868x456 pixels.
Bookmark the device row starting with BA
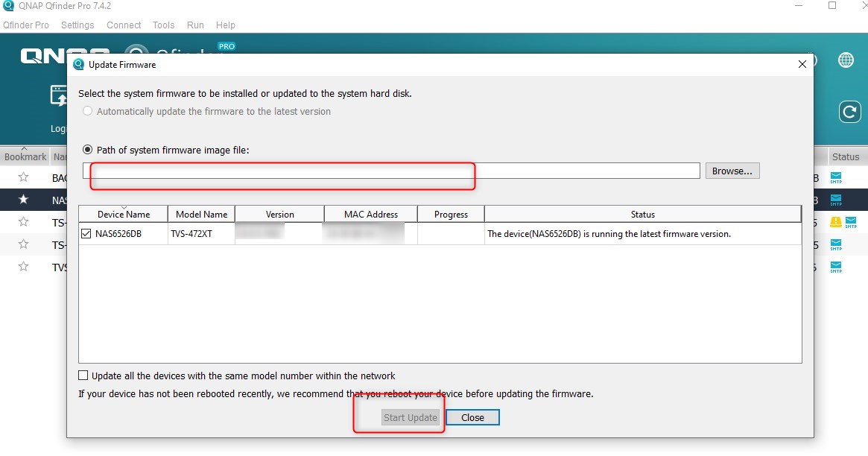point(23,177)
